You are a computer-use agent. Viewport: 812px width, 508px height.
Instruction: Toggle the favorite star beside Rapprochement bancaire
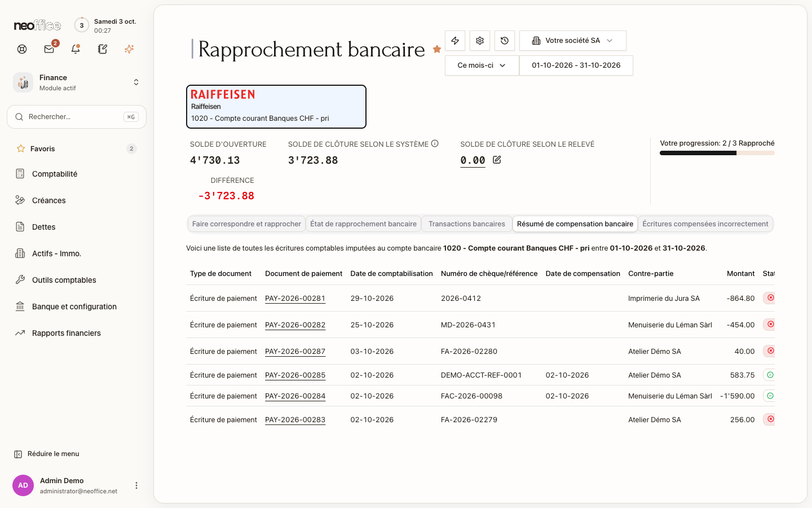coord(437,49)
